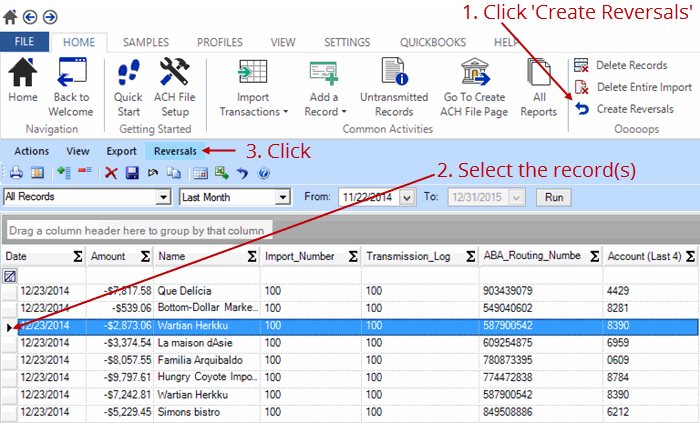Open the Reversals menu
700x423 pixels.
[175, 151]
